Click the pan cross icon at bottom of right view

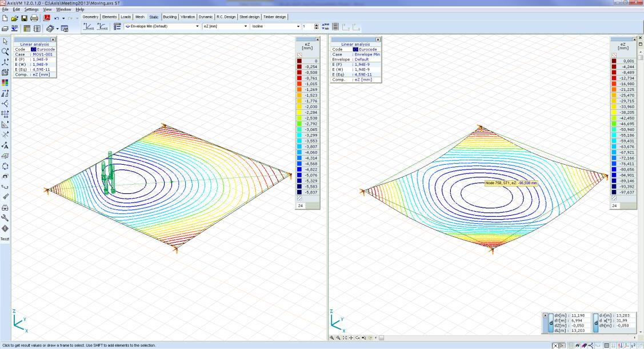click(x=351, y=338)
